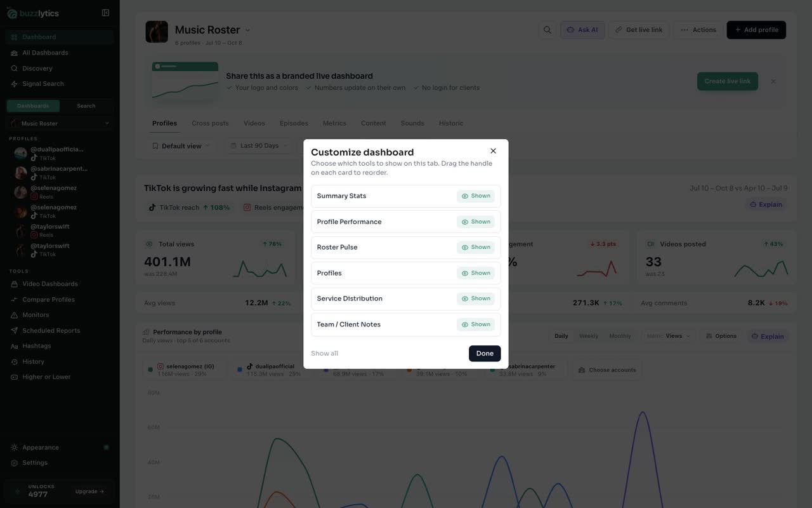Viewport: 812px width, 508px height.
Task: Expand the Music Roster sidebar selector
Action: click(x=60, y=123)
